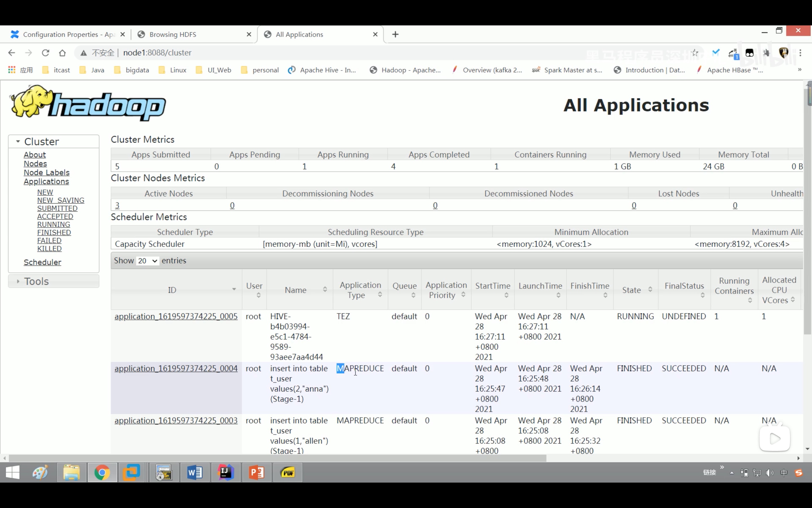
Task: Open the extensions puzzle icon
Action: coord(766,53)
